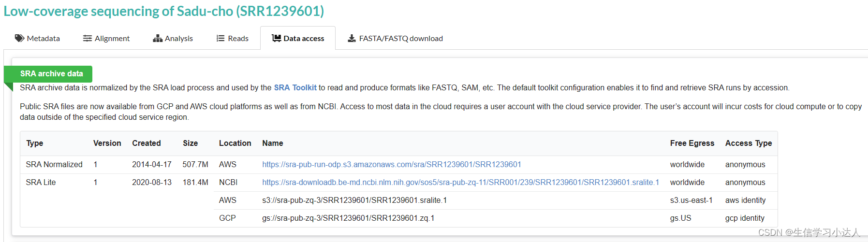Click the SRA archive data green label
This screenshot has width=868, height=242.
click(x=51, y=73)
